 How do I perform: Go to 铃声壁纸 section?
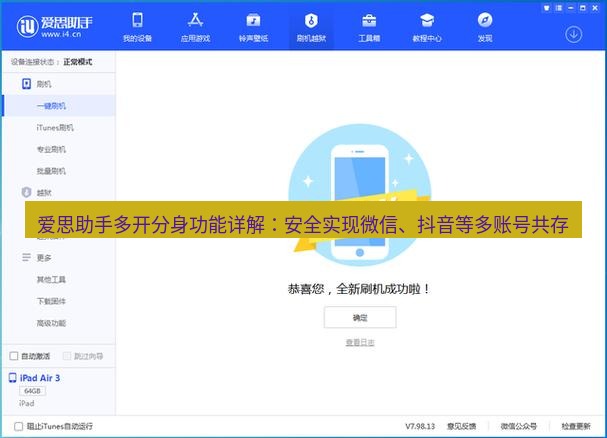pos(253,27)
